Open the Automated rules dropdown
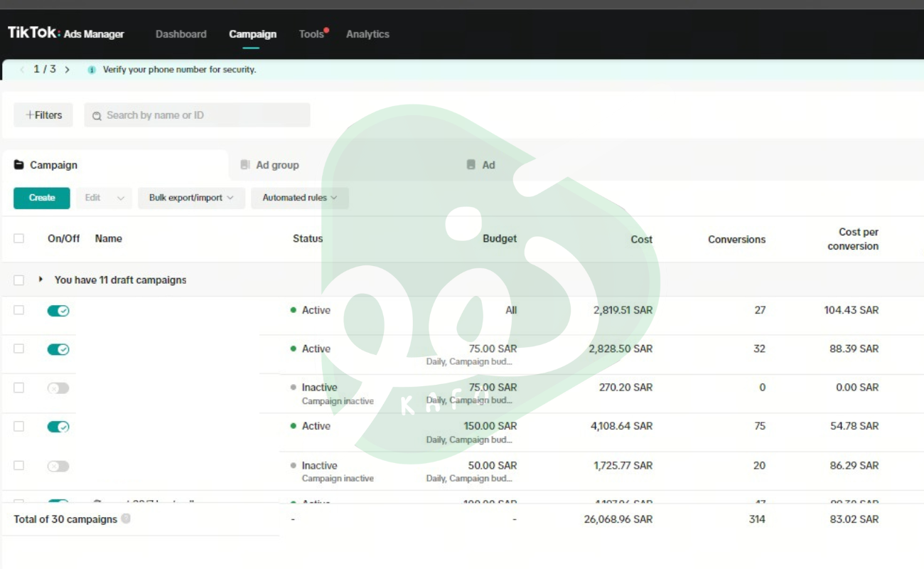 pos(299,198)
